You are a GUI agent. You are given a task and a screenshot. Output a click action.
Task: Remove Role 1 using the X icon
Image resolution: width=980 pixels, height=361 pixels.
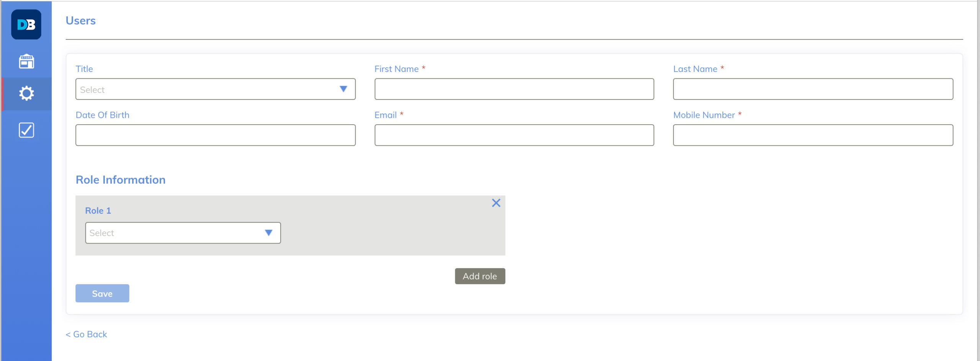coord(496,203)
